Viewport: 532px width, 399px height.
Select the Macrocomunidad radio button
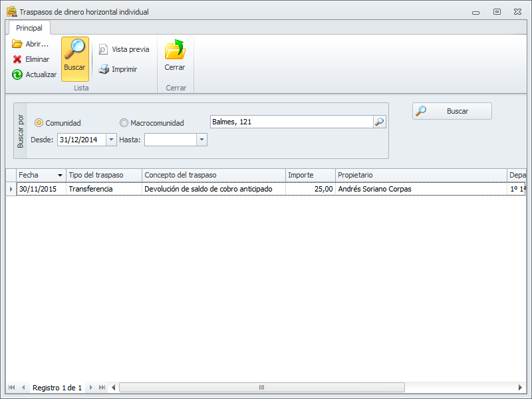pos(124,123)
